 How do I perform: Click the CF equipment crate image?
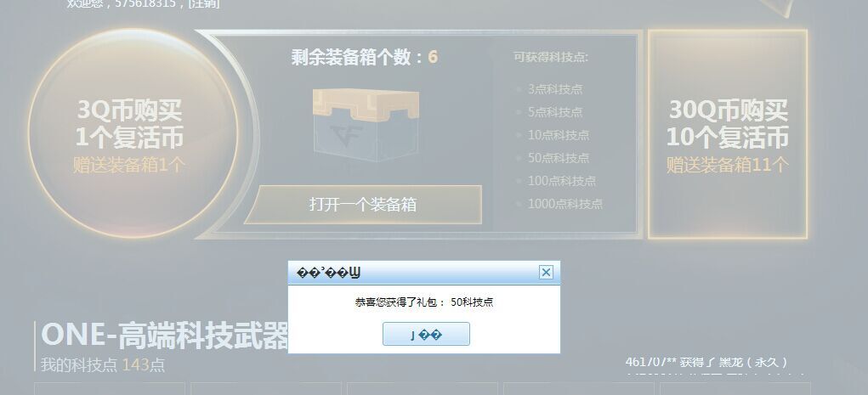(x=366, y=125)
